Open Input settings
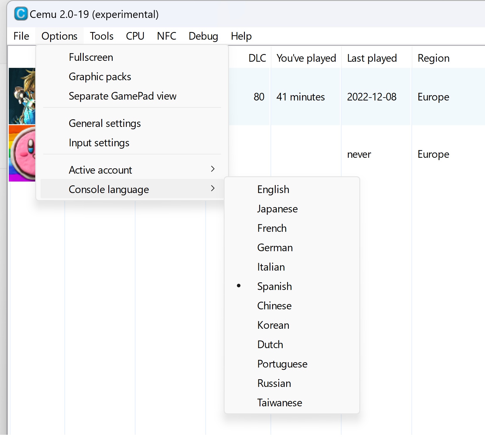The width and height of the screenshot is (485, 448). (132, 143)
